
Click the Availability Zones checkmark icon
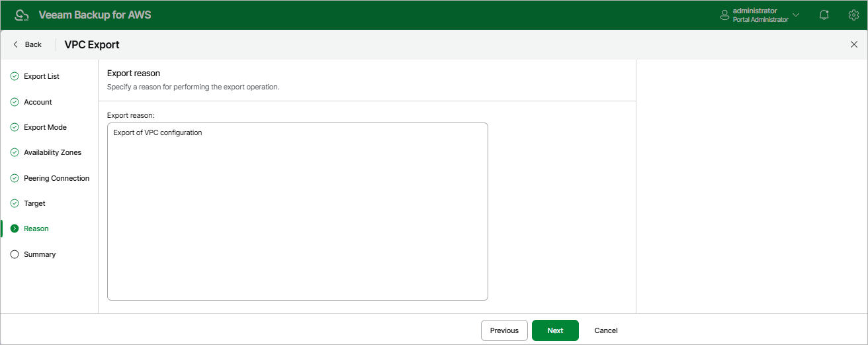click(15, 152)
